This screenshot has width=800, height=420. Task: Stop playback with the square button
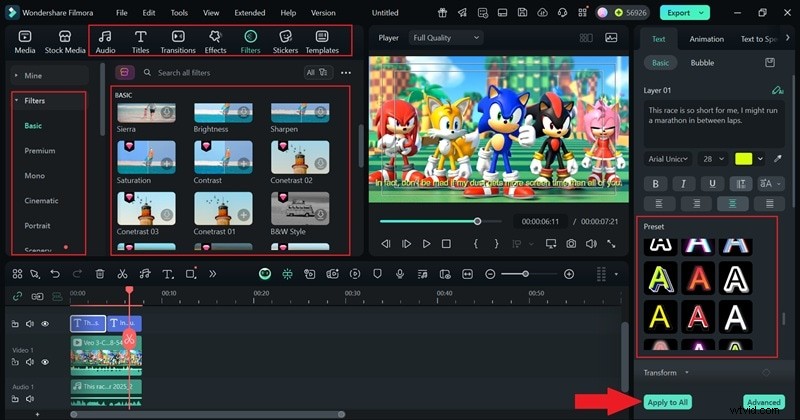point(446,244)
